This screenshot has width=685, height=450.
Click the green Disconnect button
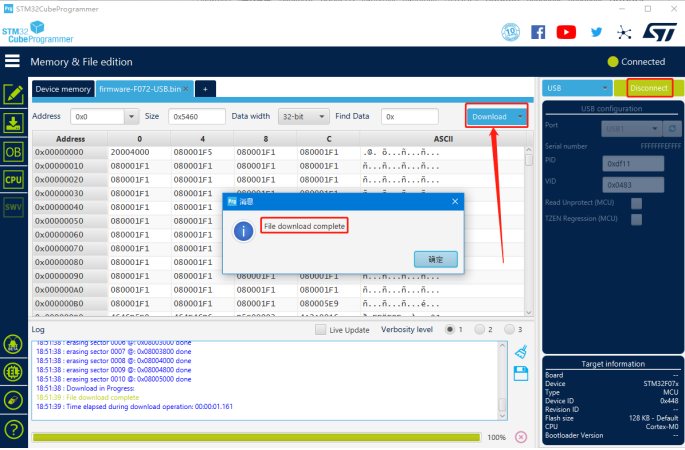click(648, 88)
